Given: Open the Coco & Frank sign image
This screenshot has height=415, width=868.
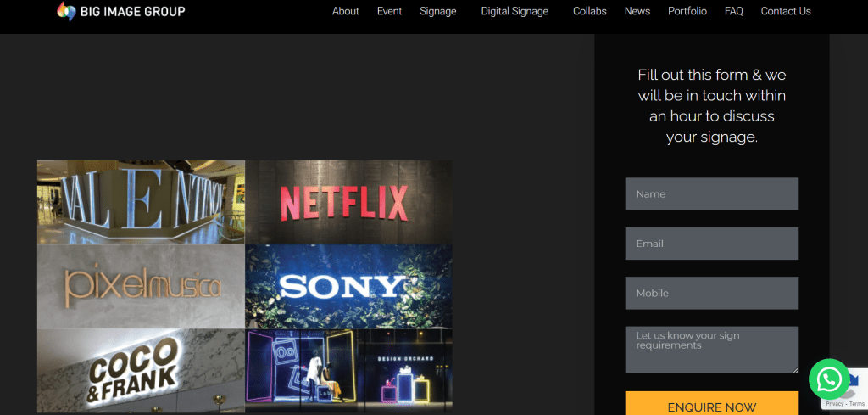Looking at the screenshot, I should click(141, 371).
